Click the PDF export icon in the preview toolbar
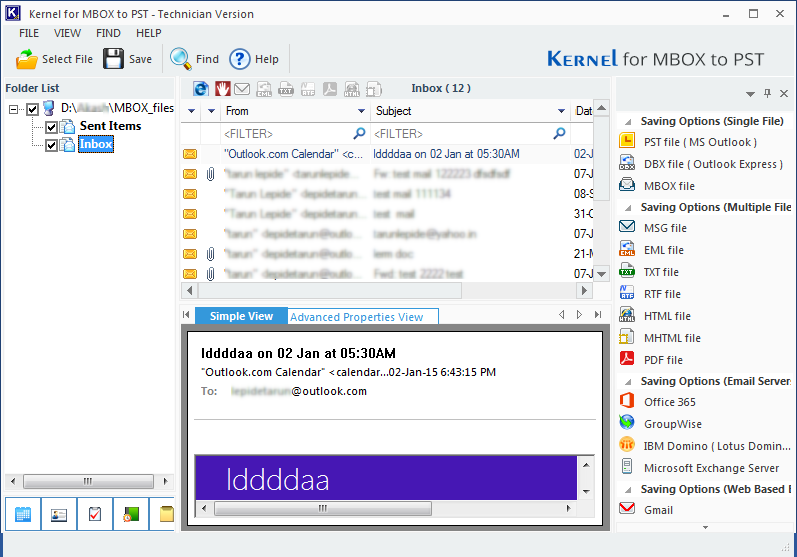Image resolution: width=797 pixels, height=557 pixels. [x=330, y=89]
